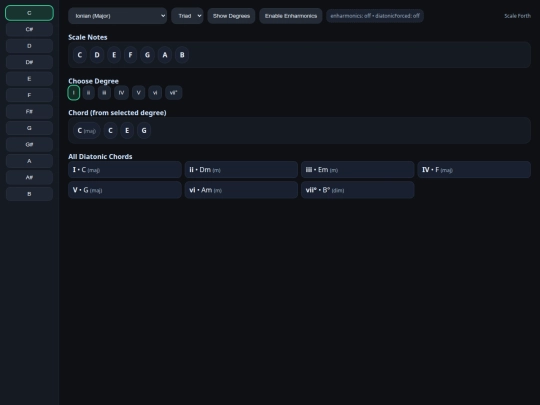Click the enharmonics status badge

click(375, 16)
